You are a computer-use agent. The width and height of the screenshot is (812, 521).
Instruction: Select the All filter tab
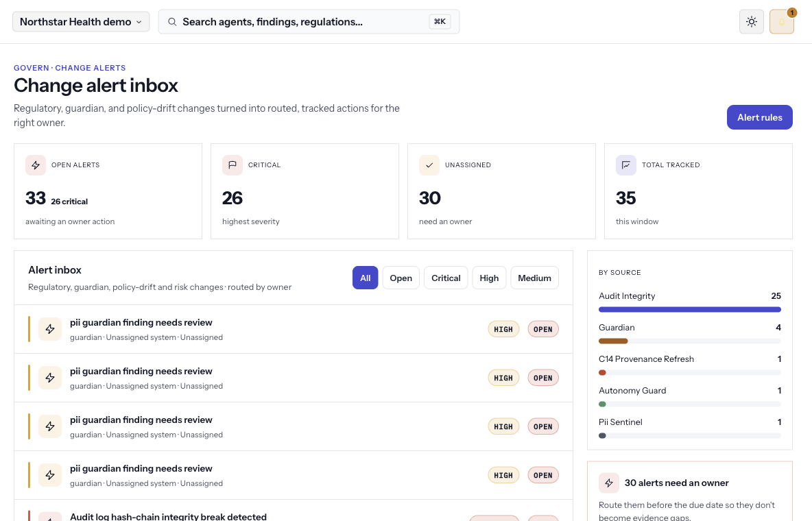tap(365, 278)
